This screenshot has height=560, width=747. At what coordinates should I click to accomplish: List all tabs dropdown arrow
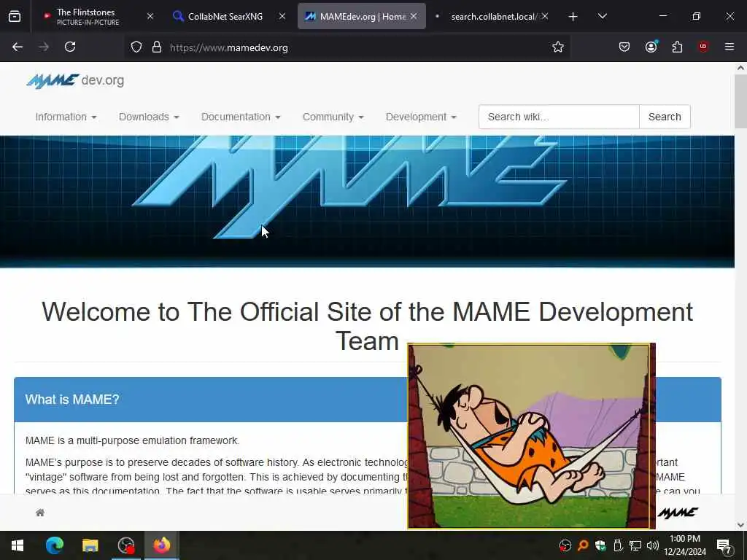[602, 16]
